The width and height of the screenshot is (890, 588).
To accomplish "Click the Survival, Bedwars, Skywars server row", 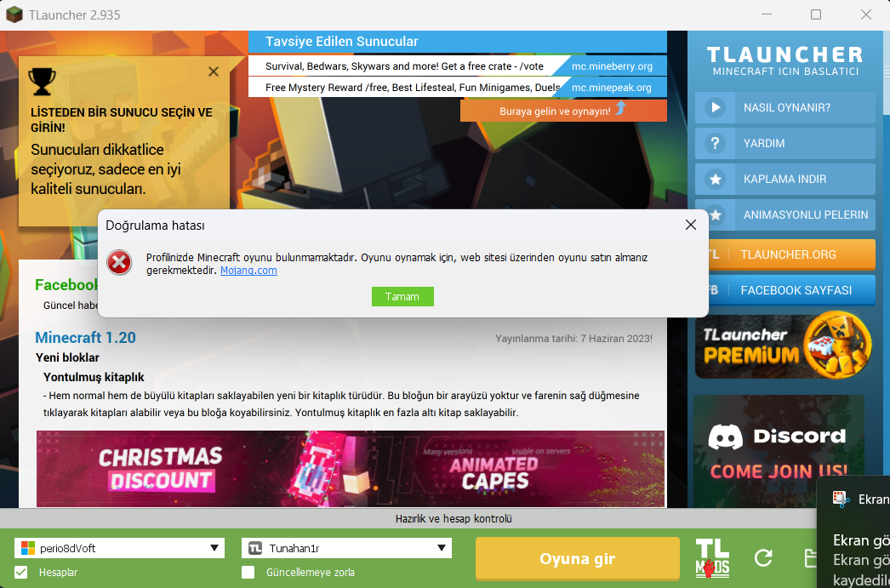I will click(x=458, y=66).
